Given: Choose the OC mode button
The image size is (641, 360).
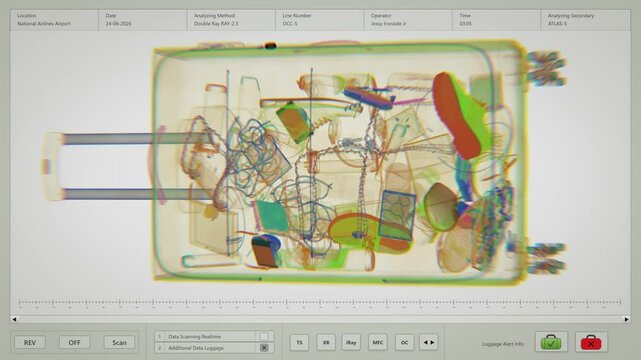Looking at the screenshot, I should [404, 342].
